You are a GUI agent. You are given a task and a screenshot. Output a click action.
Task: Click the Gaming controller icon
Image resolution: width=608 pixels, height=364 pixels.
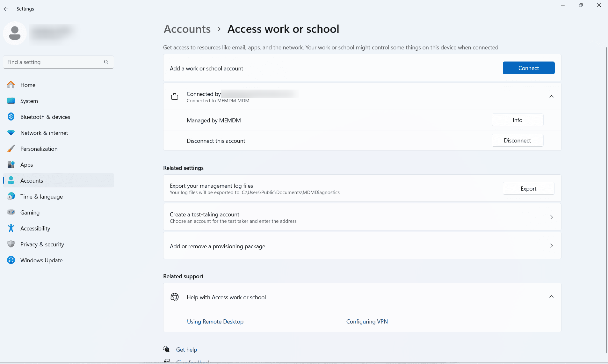pos(11,212)
